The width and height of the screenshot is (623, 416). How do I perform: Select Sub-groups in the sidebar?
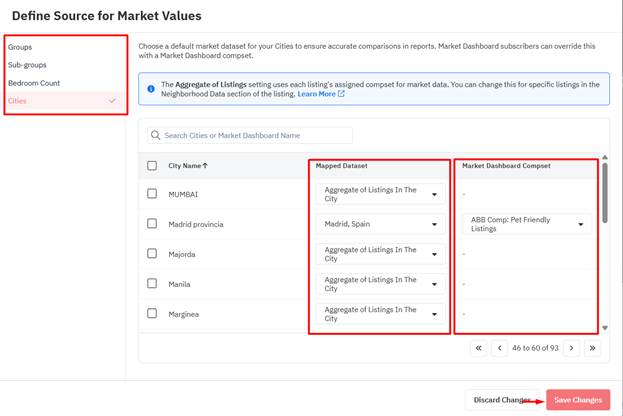pyautogui.click(x=27, y=65)
